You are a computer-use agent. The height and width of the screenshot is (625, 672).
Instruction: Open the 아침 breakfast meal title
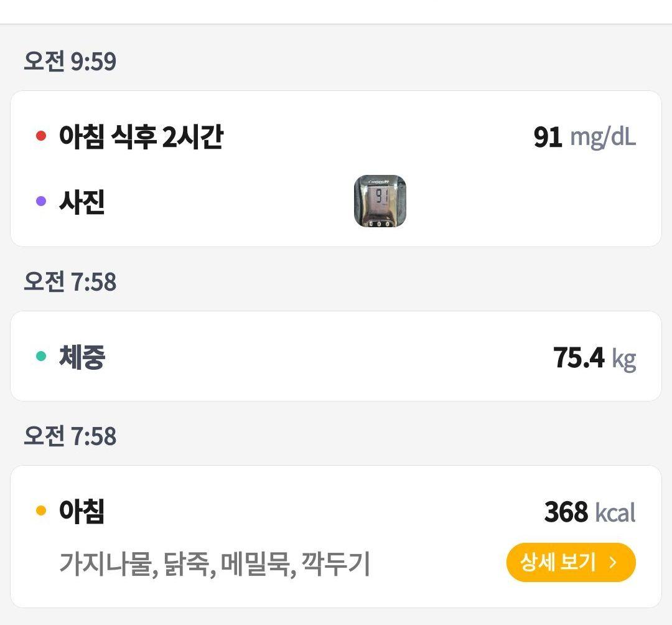click(82, 511)
